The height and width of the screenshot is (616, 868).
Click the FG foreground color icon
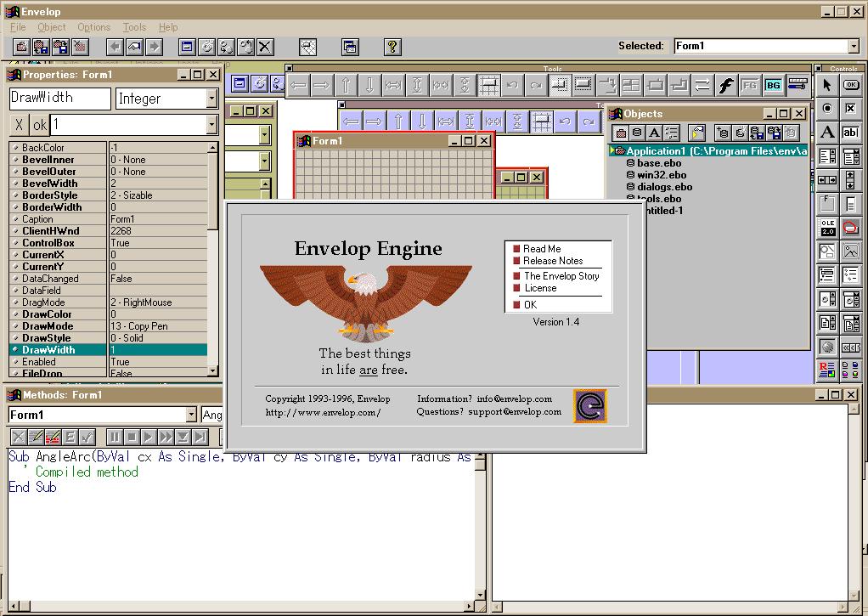tap(749, 85)
